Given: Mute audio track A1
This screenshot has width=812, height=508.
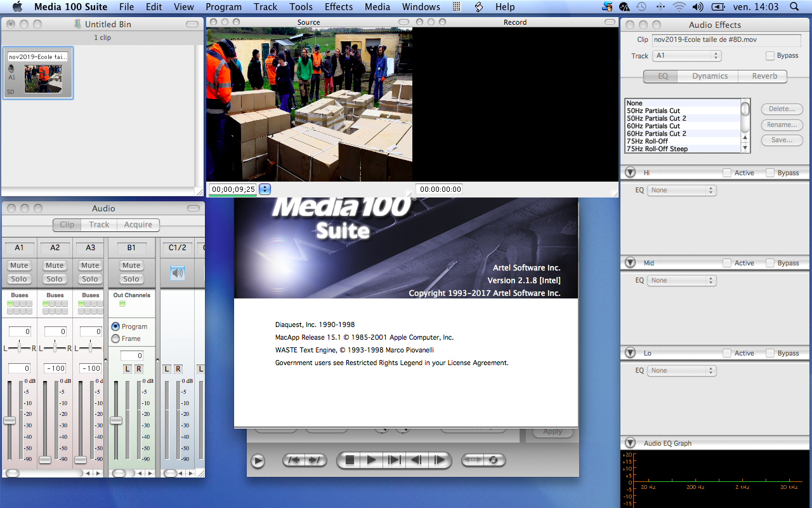Looking at the screenshot, I should click(19, 265).
